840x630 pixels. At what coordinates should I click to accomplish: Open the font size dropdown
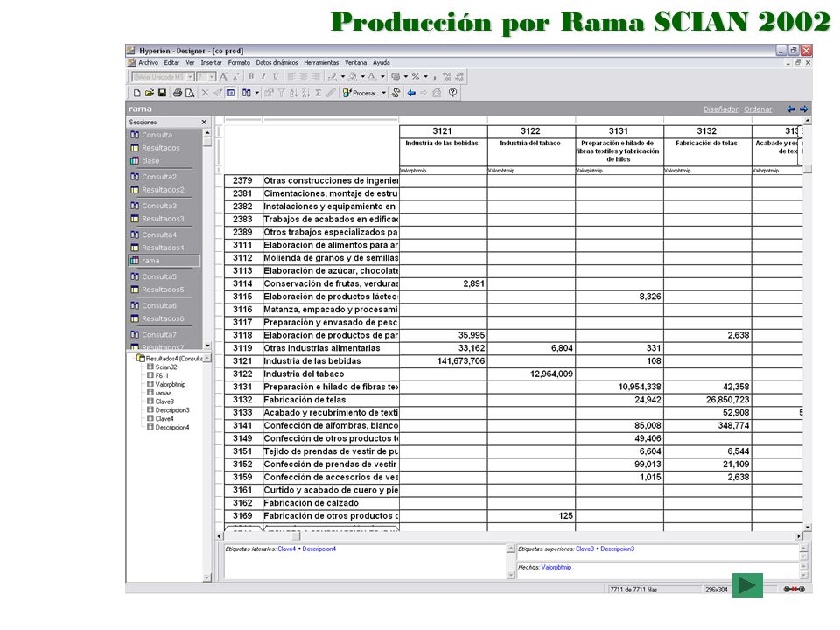point(212,77)
